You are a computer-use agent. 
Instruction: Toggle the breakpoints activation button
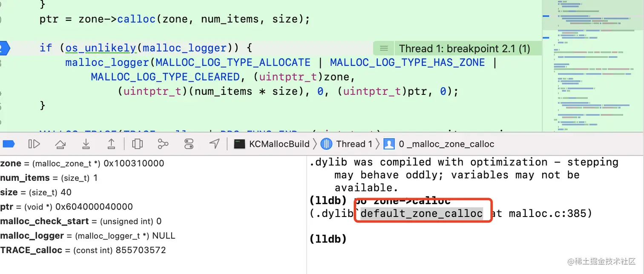[x=9, y=144]
